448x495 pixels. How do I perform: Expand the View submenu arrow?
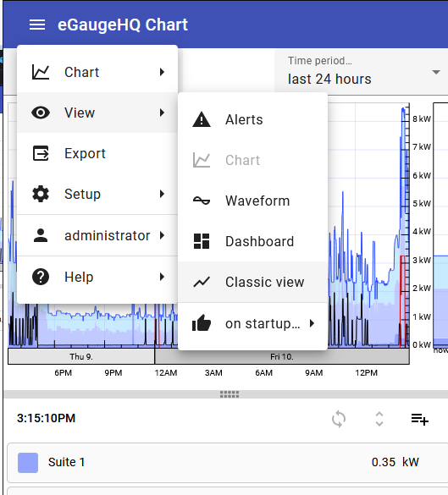162,113
